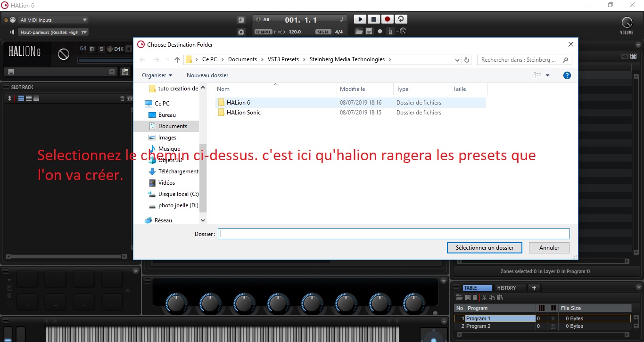Screen dimensions: 644x342
Task: Open HALion options via the gear icon
Action: point(241,32)
